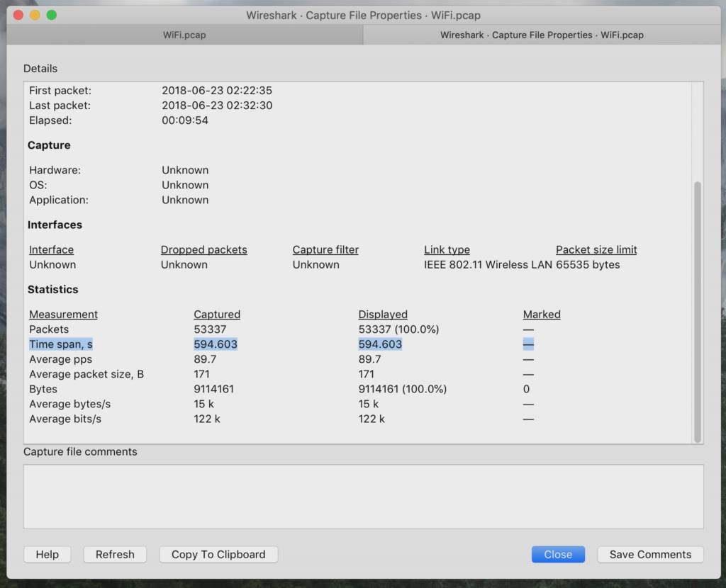Click the 'Measurement' column header
Image resolution: width=726 pixels, height=588 pixels.
point(63,315)
